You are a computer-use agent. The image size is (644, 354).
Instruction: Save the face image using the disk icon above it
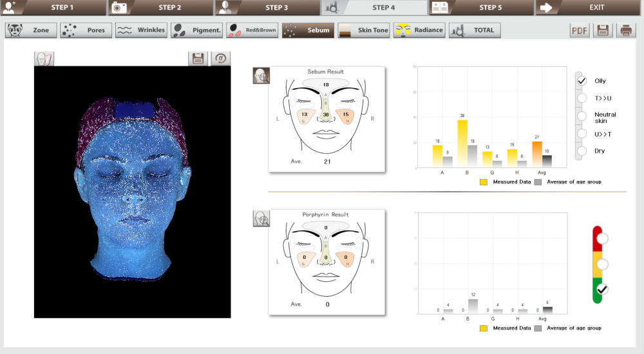click(198, 58)
